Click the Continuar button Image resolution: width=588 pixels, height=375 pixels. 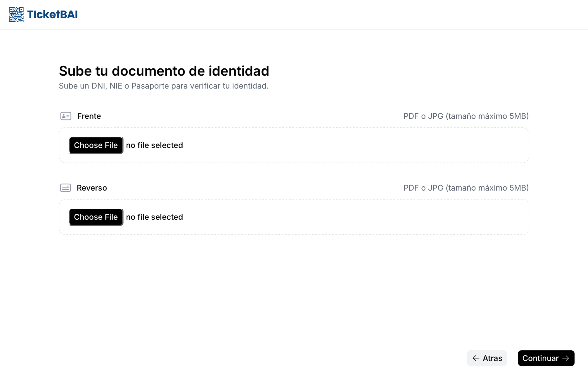546,358
